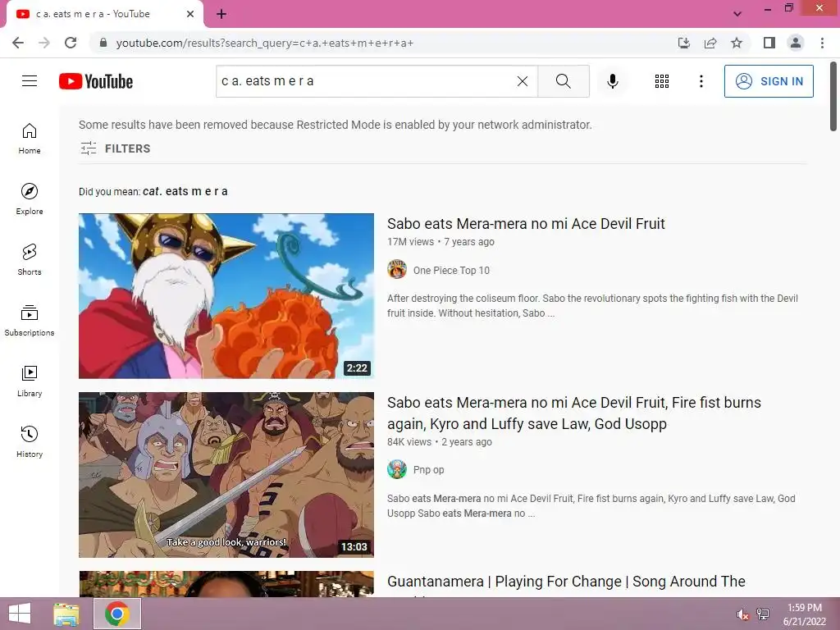The image size is (840, 630).
Task: Open title 'Sabo eats Mera-mera... Fire fist burns again'
Action: tap(573, 413)
